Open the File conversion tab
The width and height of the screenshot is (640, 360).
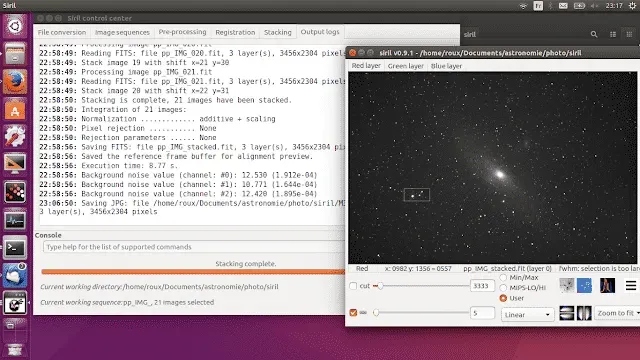(x=62, y=32)
